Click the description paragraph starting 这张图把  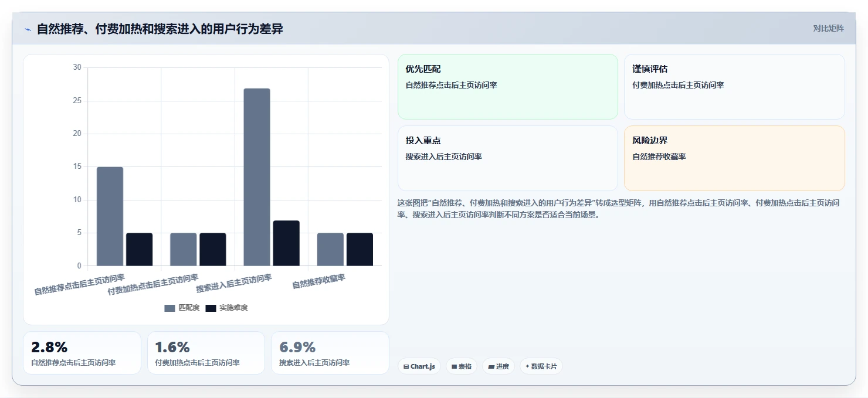(x=619, y=209)
